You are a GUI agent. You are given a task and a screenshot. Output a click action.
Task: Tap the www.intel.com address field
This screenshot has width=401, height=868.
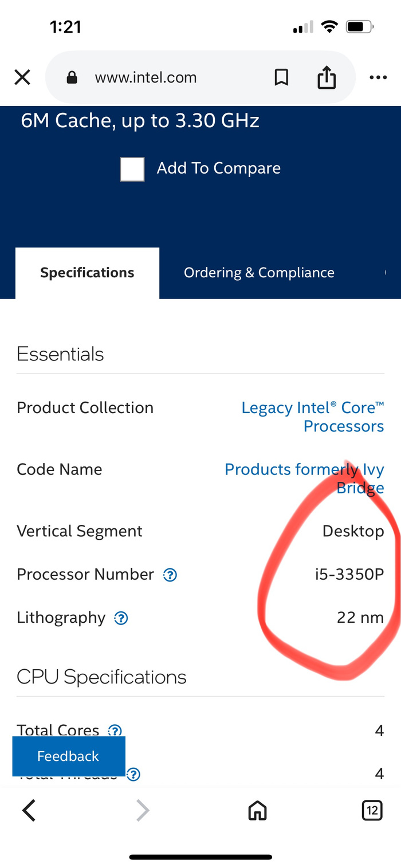(x=146, y=77)
